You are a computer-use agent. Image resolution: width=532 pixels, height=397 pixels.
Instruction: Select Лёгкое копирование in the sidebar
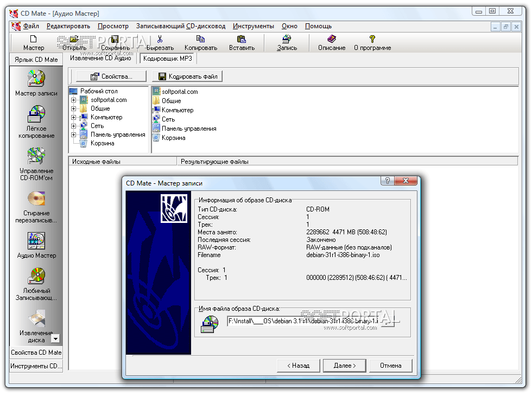coord(36,114)
